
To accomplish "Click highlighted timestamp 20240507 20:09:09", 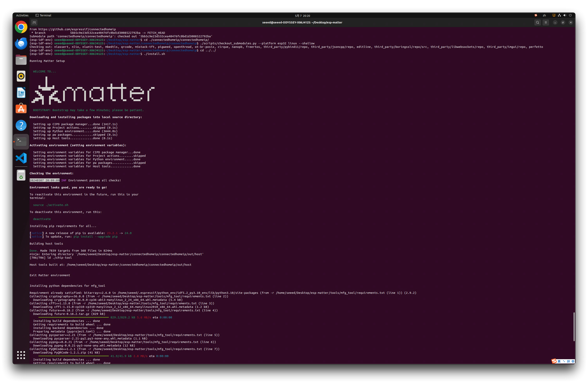I will pos(45,180).
